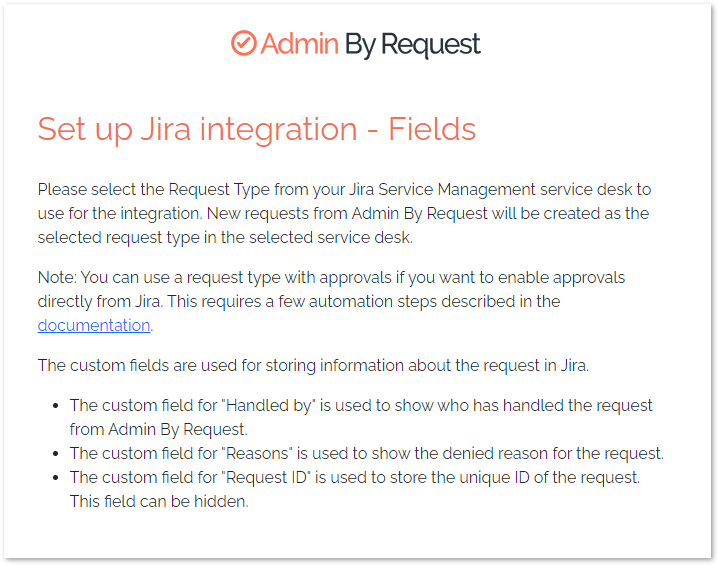Click the "Request ID" bullet item text
The height and width of the screenshot is (566, 719).
coord(355,489)
